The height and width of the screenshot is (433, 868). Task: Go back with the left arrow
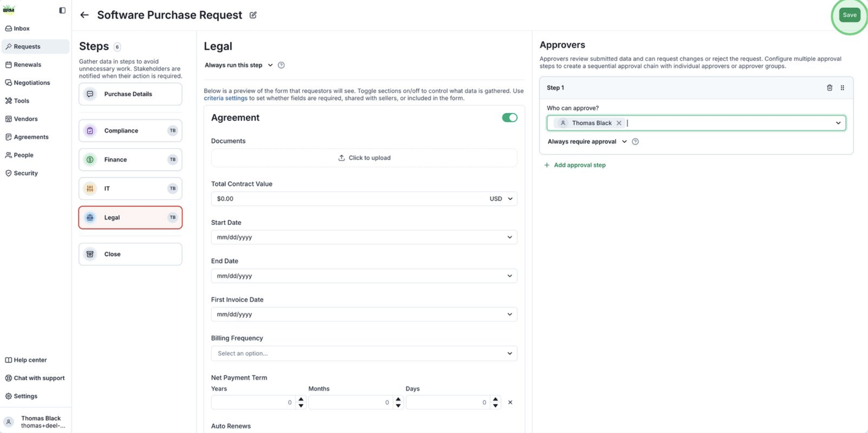point(84,15)
